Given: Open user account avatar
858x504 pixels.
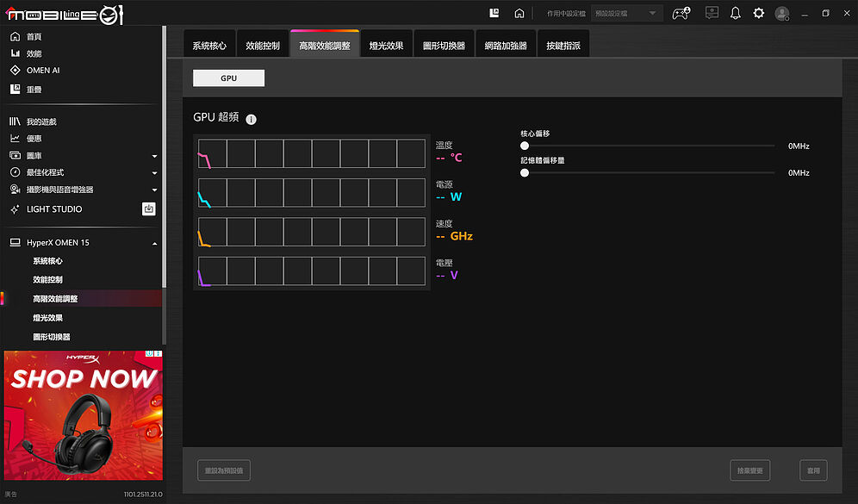Looking at the screenshot, I should (x=782, y=14).
